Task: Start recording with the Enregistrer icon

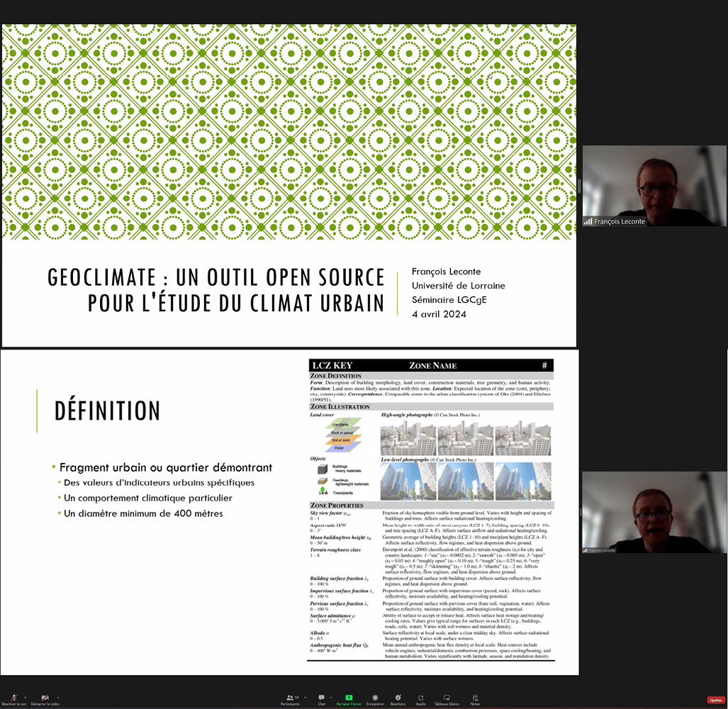Action: coord(375,698)
